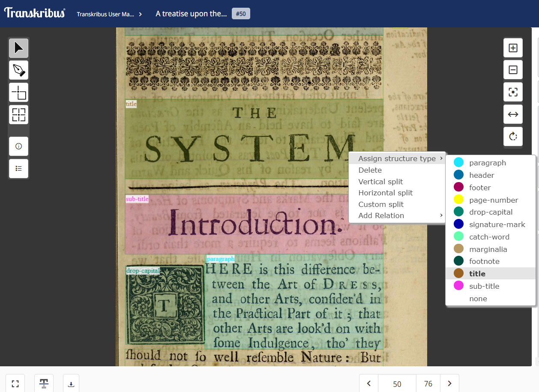Zoom out with the minus button
The image size is (539, 392).
coord(513,70)
